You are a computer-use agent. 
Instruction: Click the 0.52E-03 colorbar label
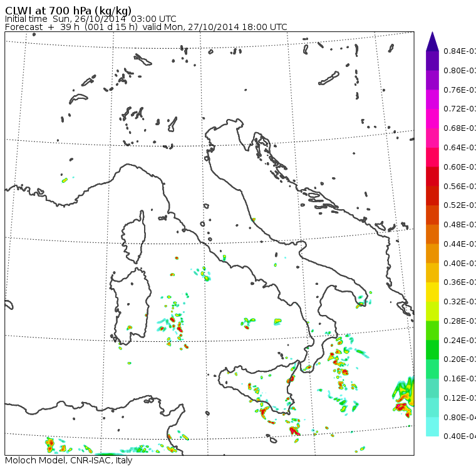(460, 205)
